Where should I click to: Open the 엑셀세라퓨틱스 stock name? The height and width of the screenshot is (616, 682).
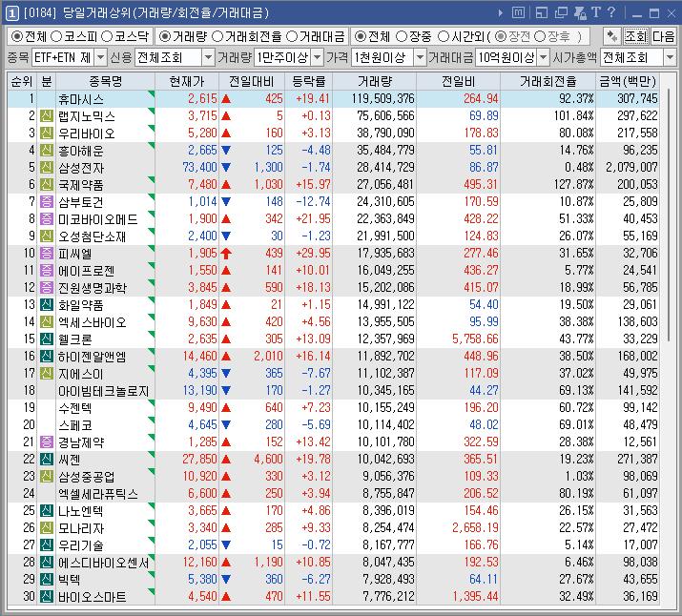(98, 494)
